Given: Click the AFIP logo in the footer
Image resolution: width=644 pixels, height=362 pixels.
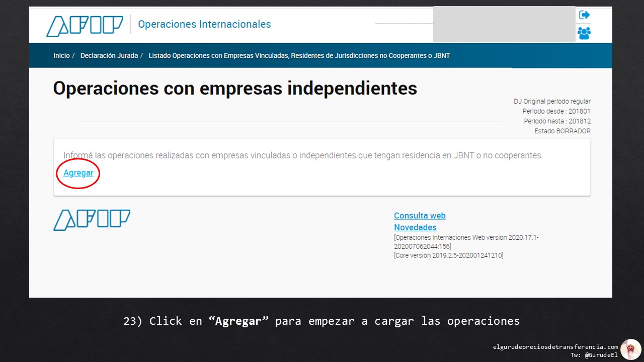Looking at the screenshot, I should pos(92,220).
